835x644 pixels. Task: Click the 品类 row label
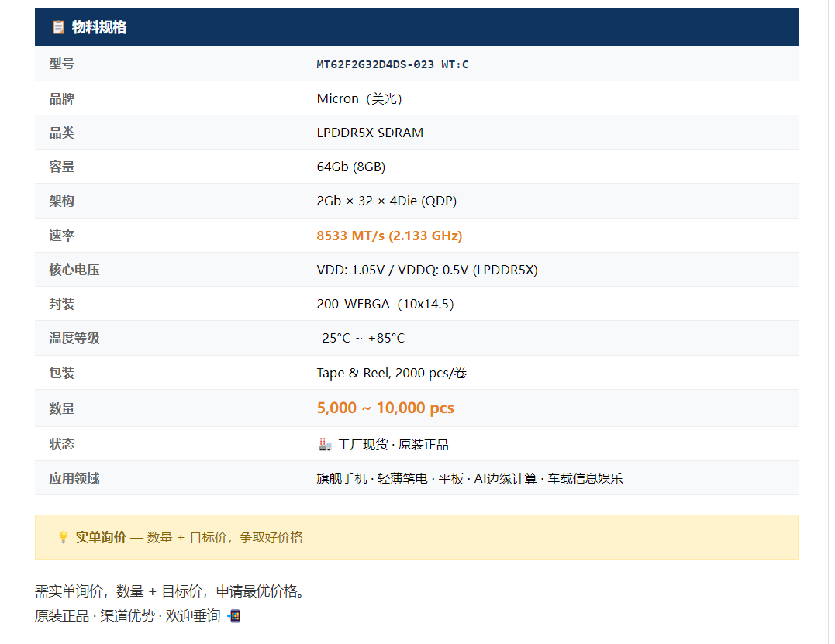62,133
